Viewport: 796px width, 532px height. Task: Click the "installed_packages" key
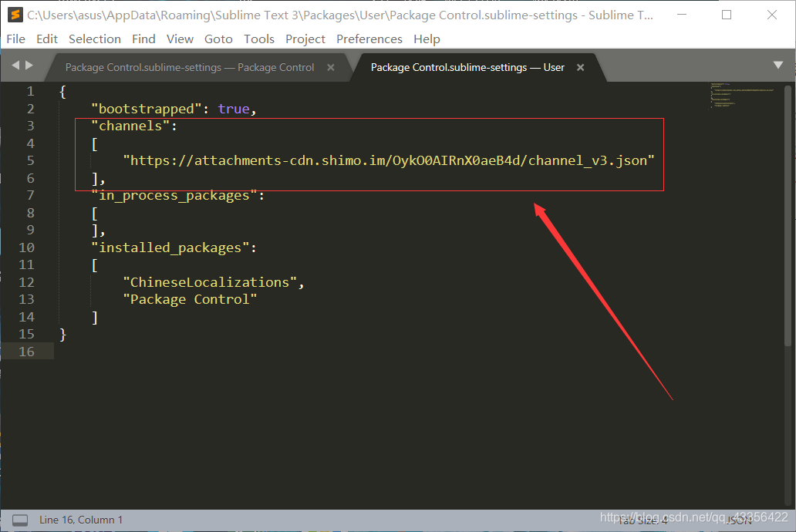170,247
